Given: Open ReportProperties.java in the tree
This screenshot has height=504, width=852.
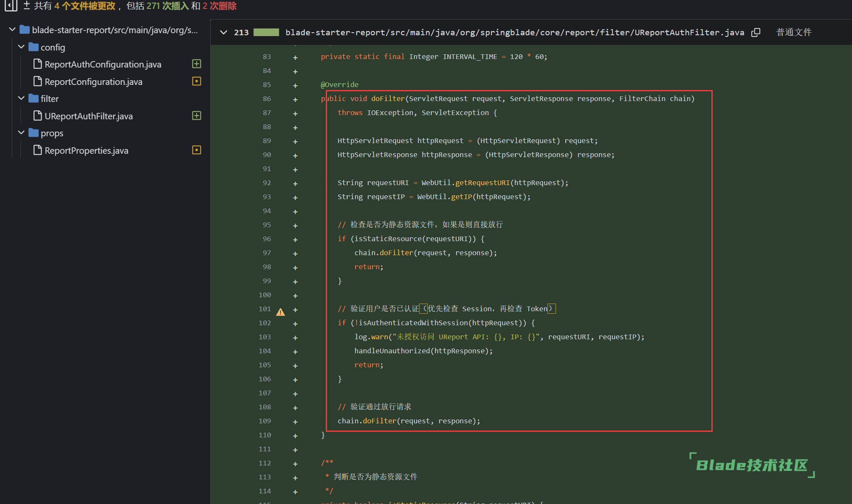Looking at the screenshot, I should 87,150.
